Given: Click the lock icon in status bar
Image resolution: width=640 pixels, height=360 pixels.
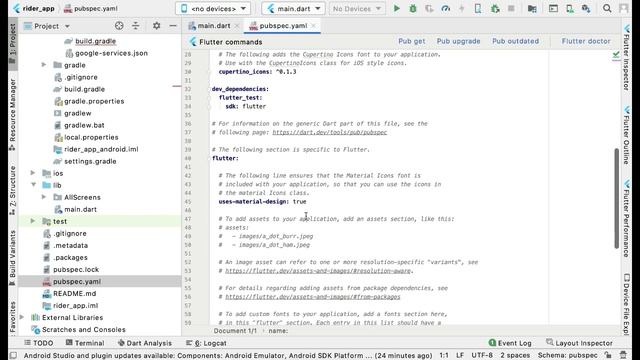Looking at the screenshot, I should pyautogui.click(x=608, y=355).
